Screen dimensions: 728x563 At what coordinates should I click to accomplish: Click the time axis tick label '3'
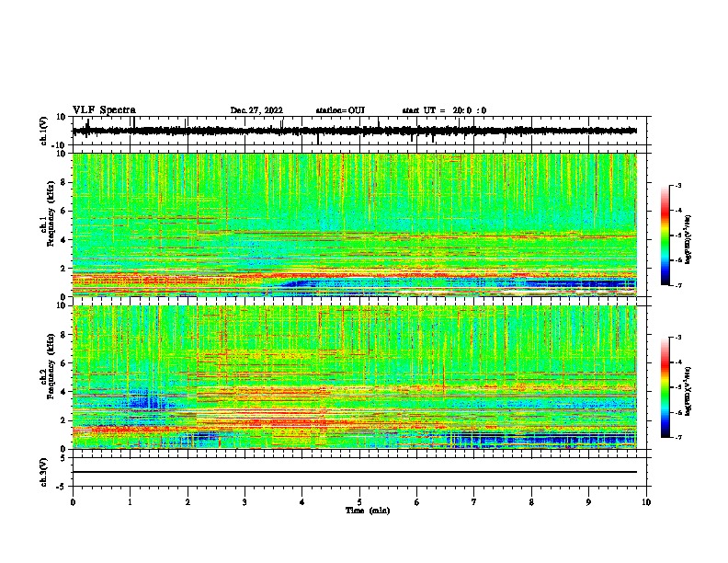pos(245,502)
